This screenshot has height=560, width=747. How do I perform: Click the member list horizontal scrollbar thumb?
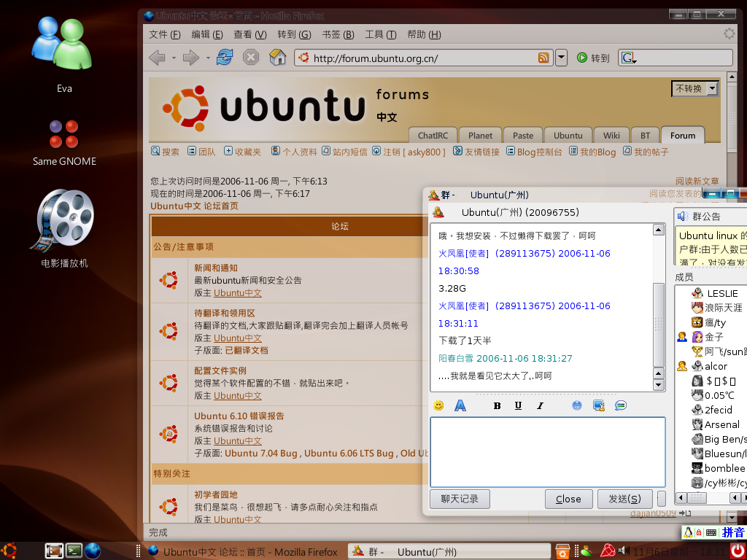(x=698, y=497)
